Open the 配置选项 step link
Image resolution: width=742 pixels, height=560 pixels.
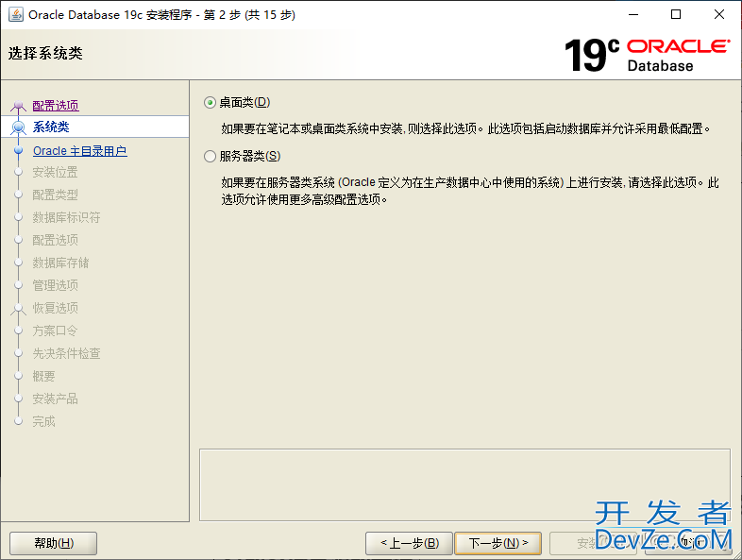click(56, 105)
